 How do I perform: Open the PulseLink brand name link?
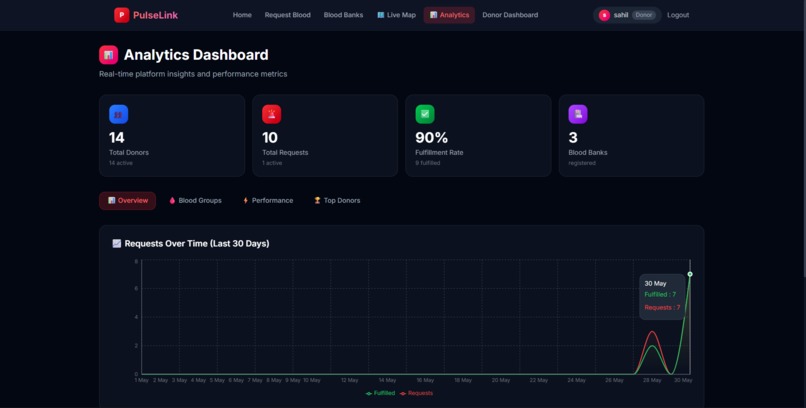[x=155, y=15]
